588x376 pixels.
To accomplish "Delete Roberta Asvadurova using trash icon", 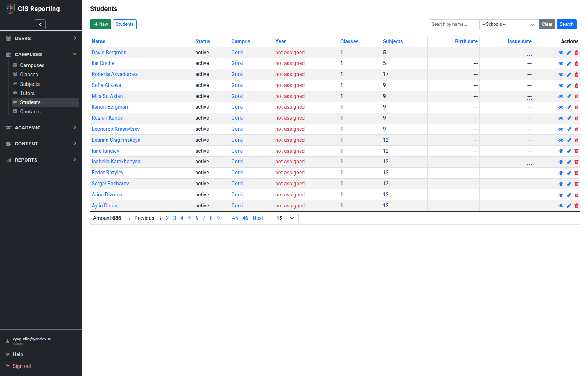I will (577, 75).
